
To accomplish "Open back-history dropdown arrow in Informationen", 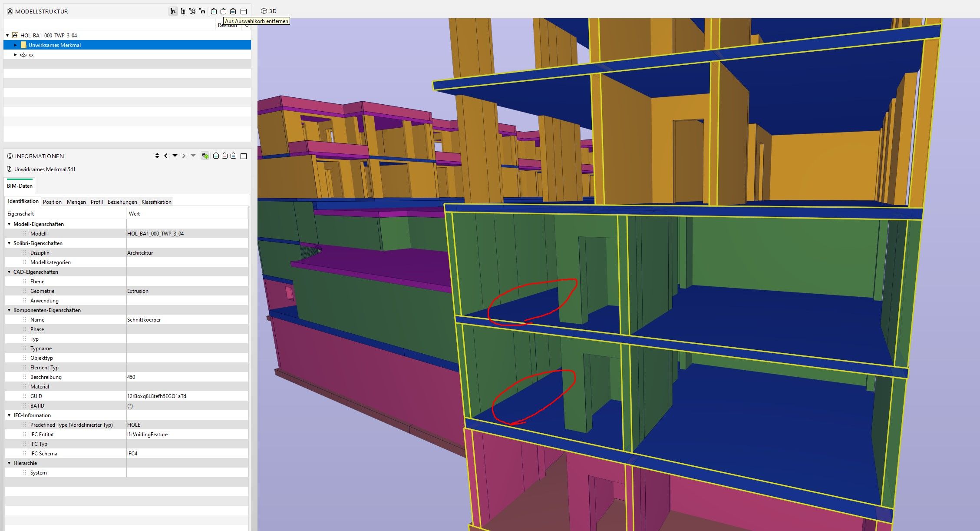I will click(175, 156).
